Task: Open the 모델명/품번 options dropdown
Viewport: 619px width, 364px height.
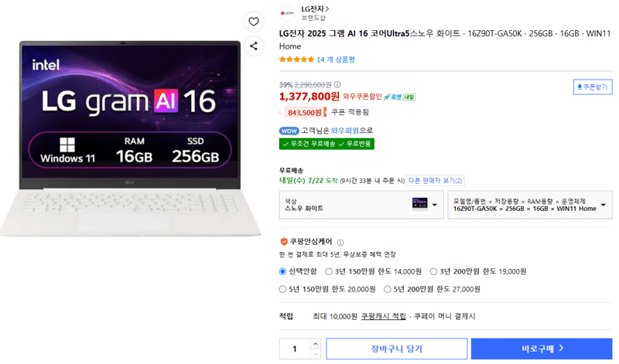Action: (530, 205)
